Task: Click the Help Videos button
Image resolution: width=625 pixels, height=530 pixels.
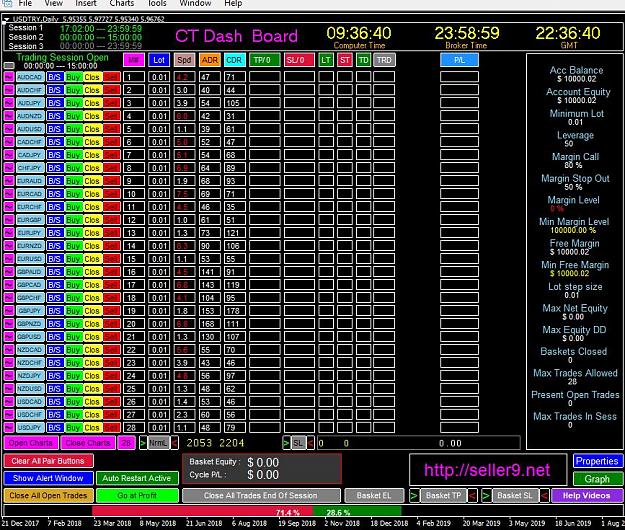Action: coord(586,496)
